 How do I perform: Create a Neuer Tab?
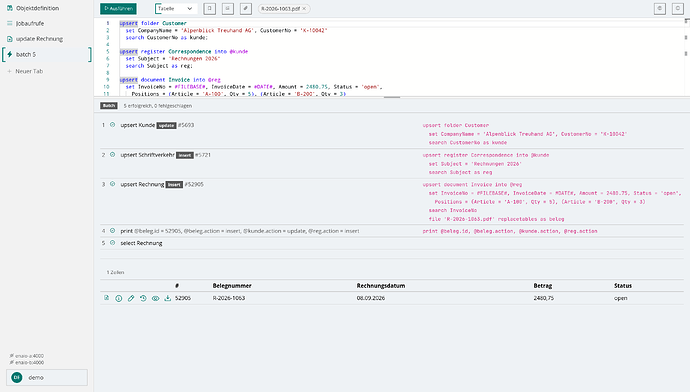click(46, 71)
